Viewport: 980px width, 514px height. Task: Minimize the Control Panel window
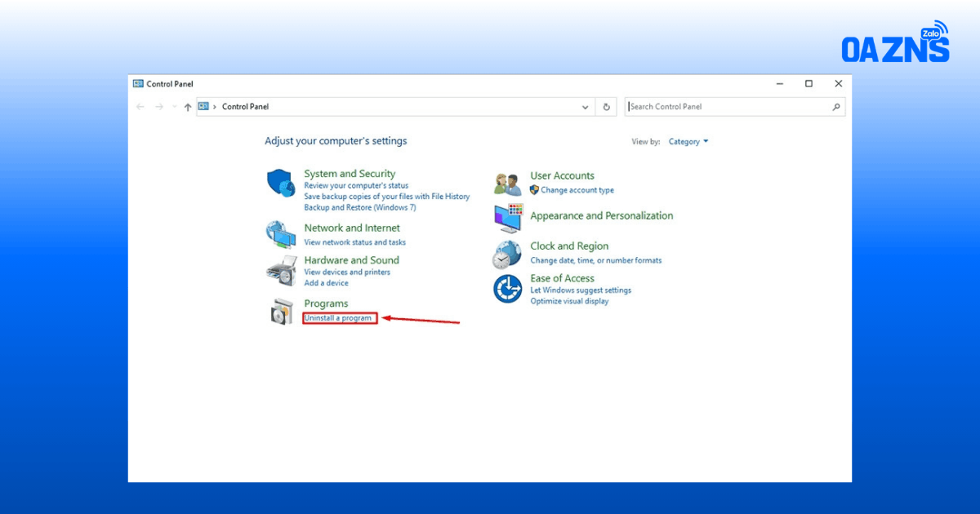click(779, 83)
